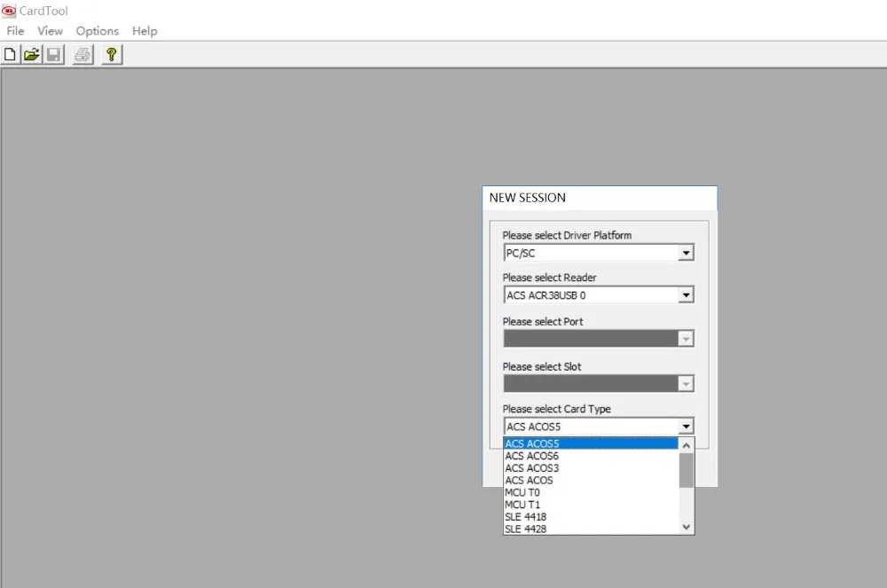Click the disabled Slot dropdown arrow
887x588 pixels.
[x=686, y=384]
